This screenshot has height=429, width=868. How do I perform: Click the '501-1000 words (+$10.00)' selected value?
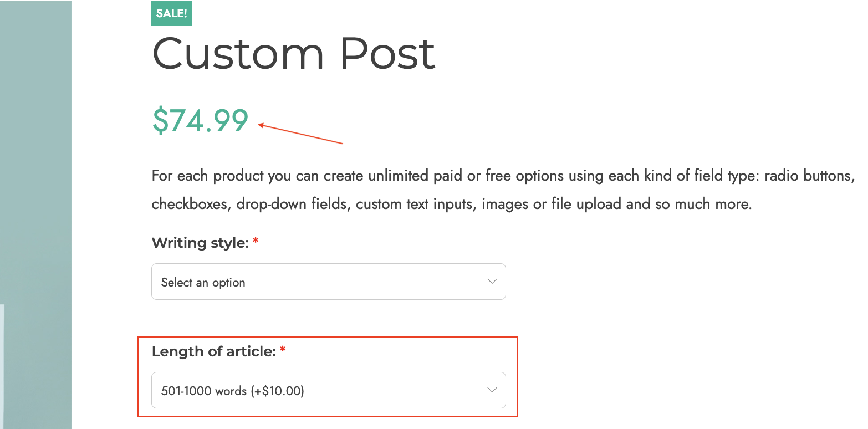point(233,391)
